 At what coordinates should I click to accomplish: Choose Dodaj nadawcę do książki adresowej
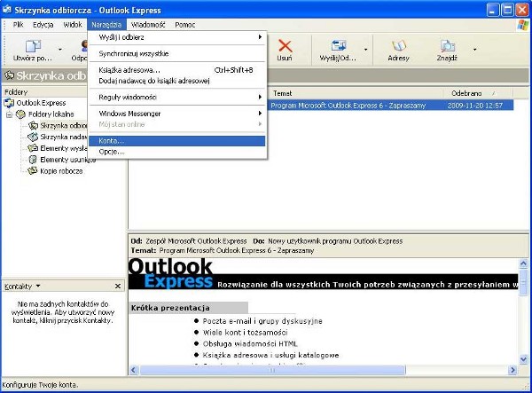(176, 81)
